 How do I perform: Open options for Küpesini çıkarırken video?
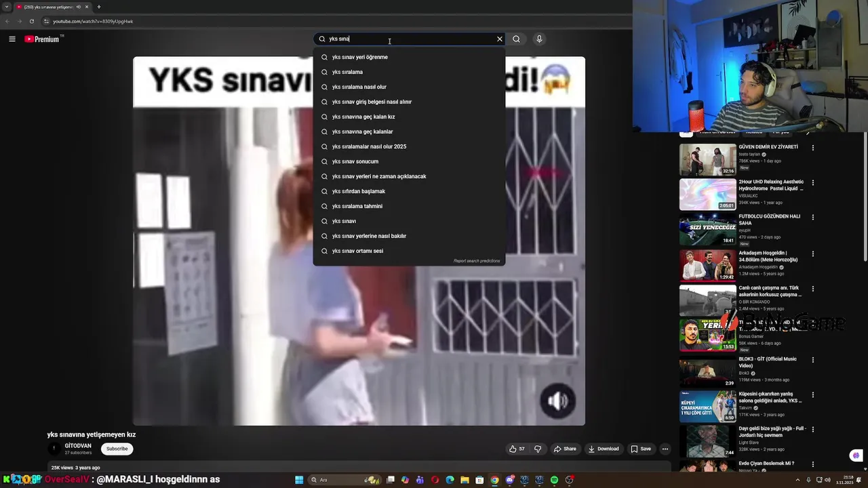click(813, 395)
